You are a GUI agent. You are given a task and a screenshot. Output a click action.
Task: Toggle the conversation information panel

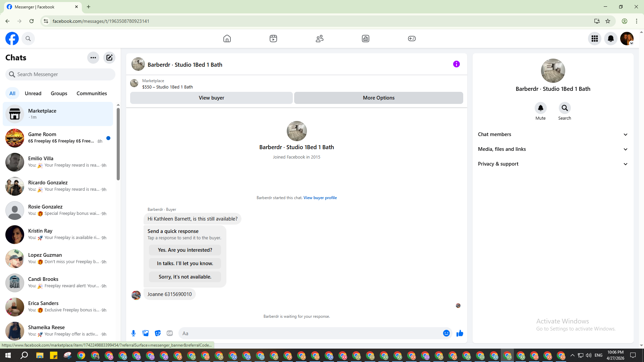(456, 64)
